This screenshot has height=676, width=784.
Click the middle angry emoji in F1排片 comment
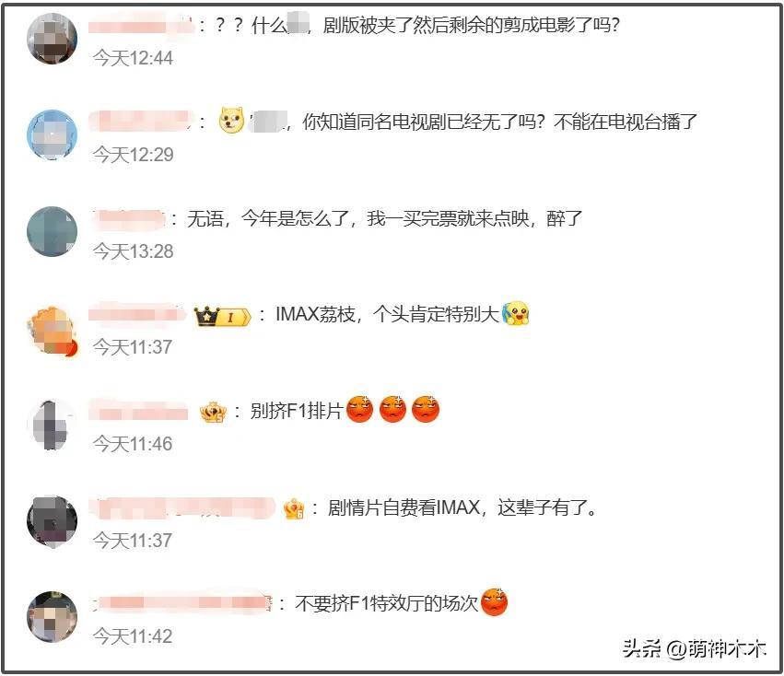tap(392, 409)
